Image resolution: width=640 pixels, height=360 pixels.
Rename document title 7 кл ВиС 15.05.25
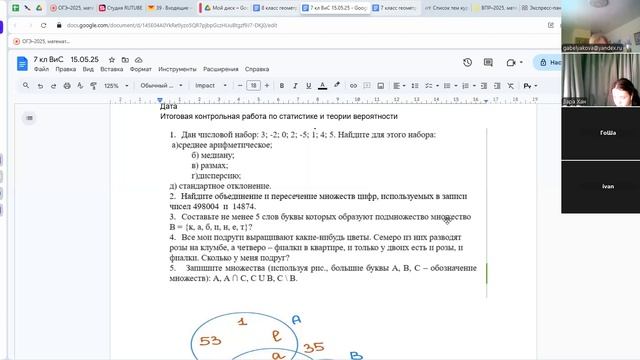[x=66, y=60]
